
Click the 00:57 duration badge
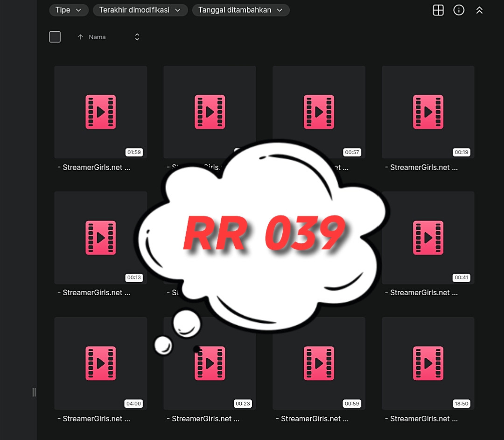(x=352, y=152)
